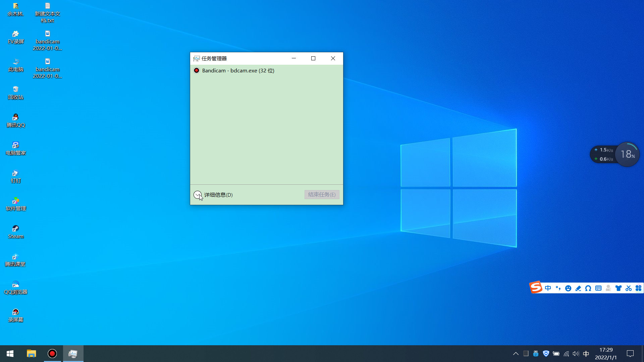Show hidden system tray icons
Viewport: 644px width, 362px height.
(x=516, y=354)
